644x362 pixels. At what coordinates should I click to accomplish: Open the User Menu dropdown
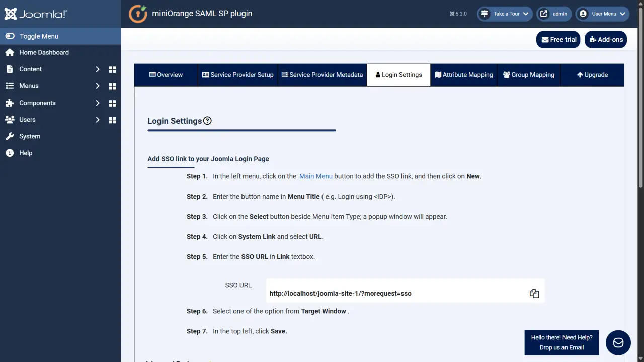(x=602, y=14)
